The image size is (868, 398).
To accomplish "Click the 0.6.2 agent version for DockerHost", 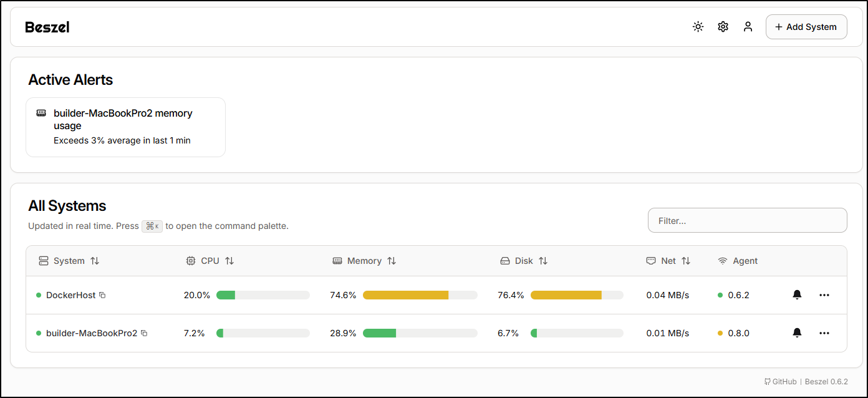I will tap(739, 295).
